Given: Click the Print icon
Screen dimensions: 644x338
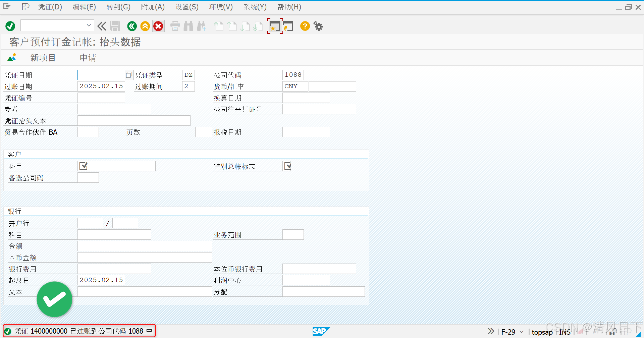Looking at the screenshot, I should click(x=175, y=26).
